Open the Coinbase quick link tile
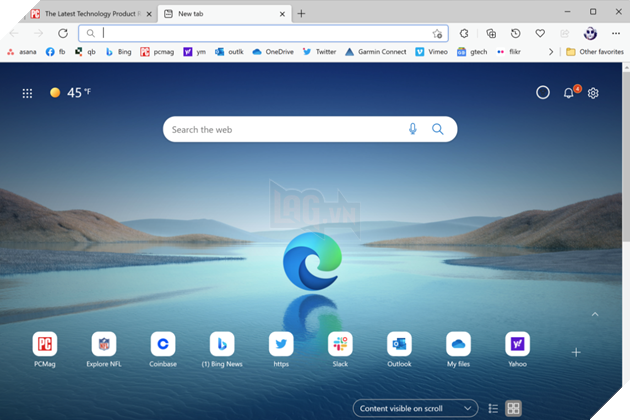The height and width of the screenshot is (420, 630). point(163,349)
